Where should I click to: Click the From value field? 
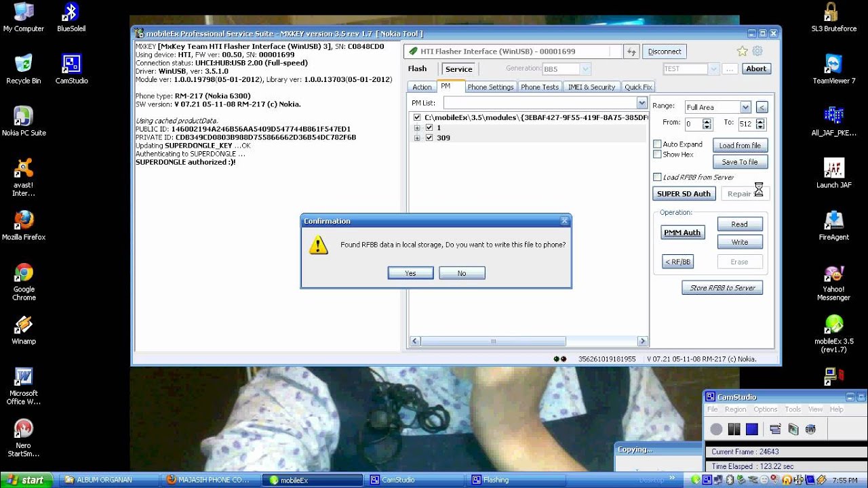(x=693, y=124)
